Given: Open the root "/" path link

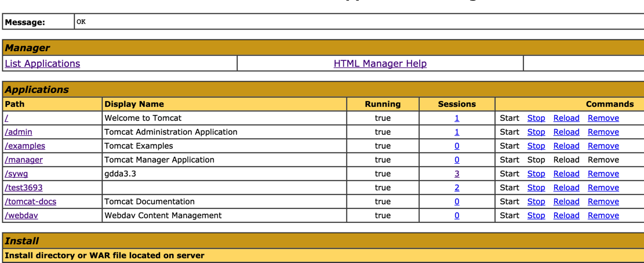Looking at the screenshot, I should pos(6,118).
